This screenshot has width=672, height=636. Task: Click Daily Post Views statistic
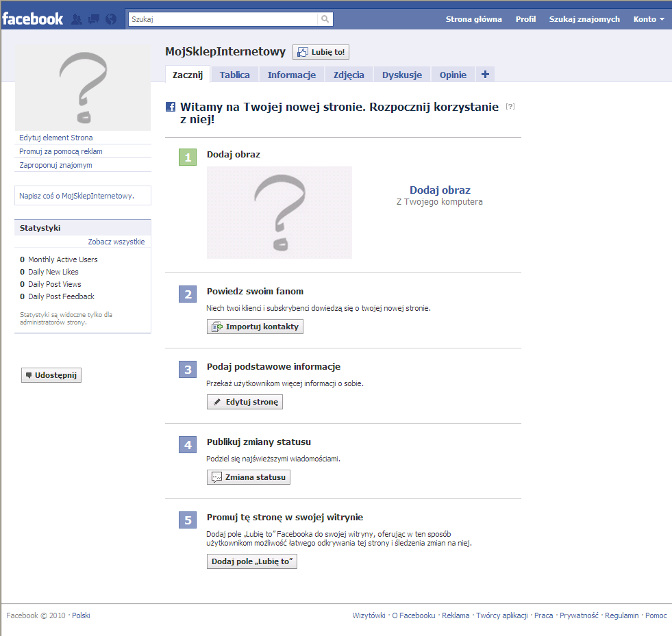(x=51, y=284)
